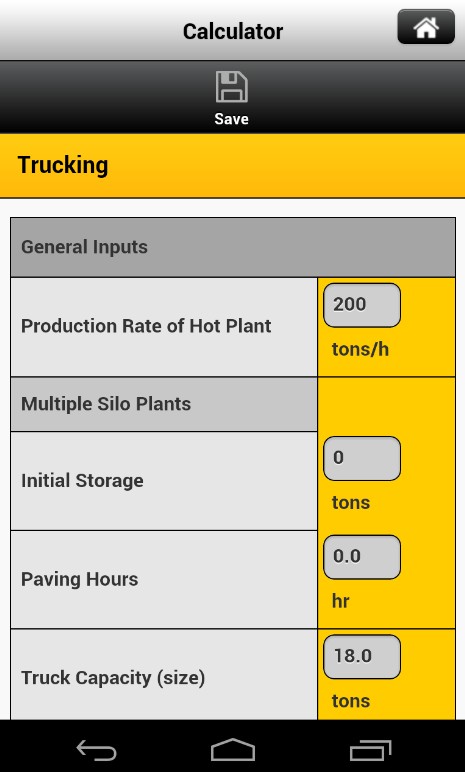Select the Paving Hours row label

(79, 579)
